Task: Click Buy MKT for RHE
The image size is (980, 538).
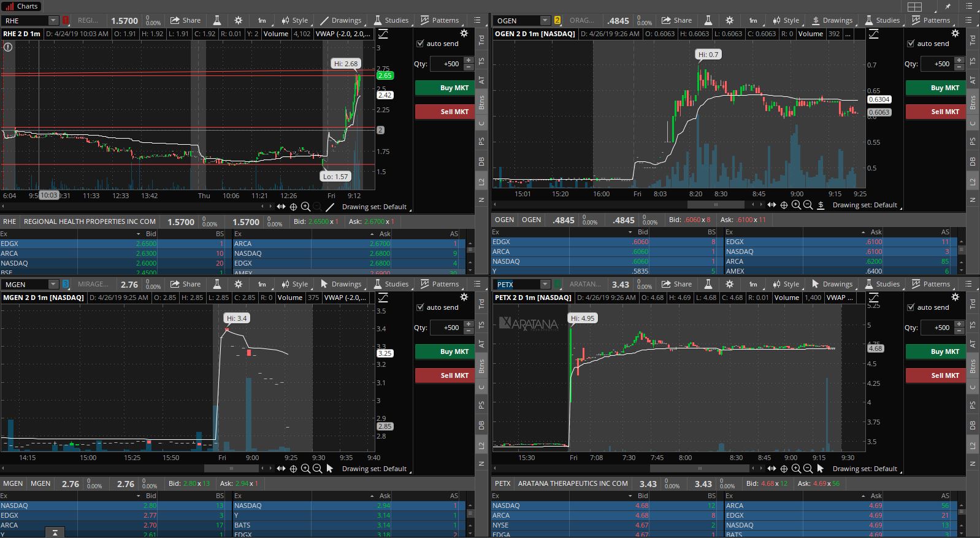Action: click(445, 88)
